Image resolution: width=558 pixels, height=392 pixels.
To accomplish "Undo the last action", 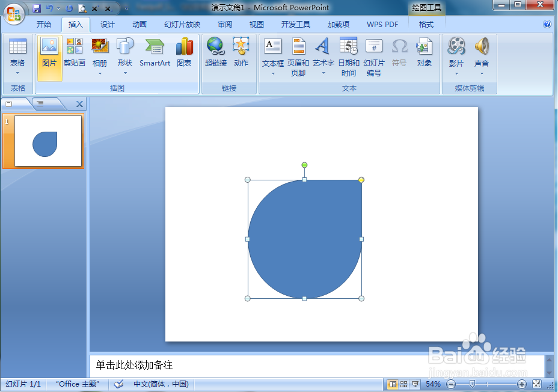I will 50,8.
